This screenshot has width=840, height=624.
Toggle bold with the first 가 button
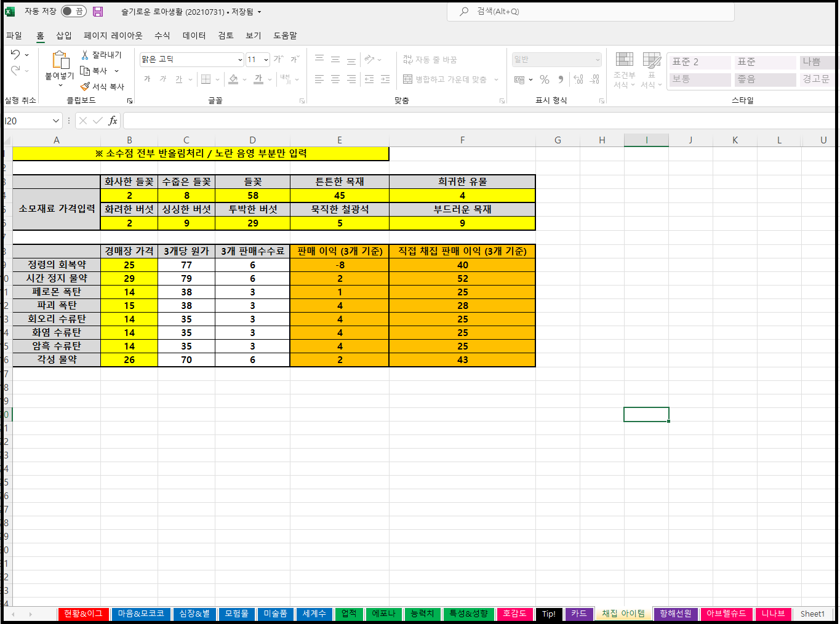click(147, 79)
